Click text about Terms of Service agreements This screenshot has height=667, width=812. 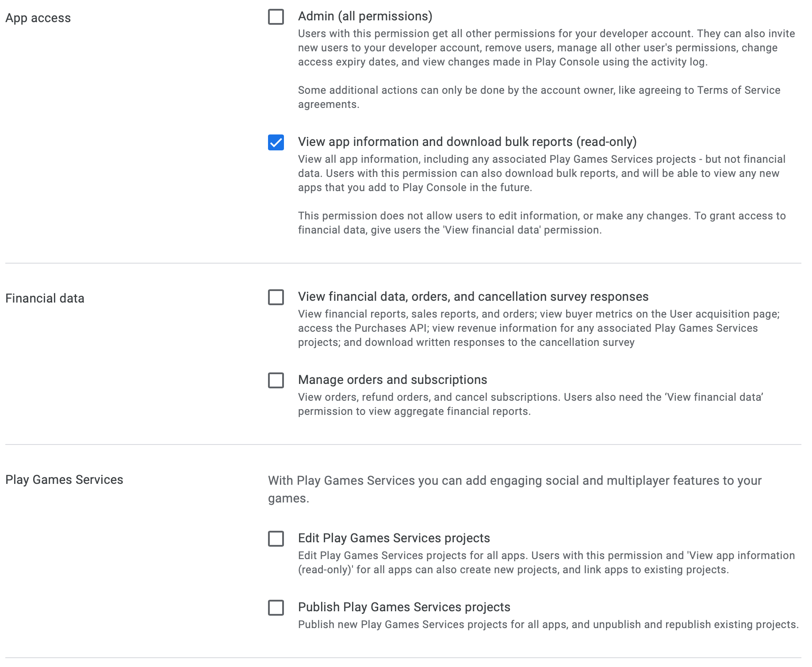[x=539, y=97]
